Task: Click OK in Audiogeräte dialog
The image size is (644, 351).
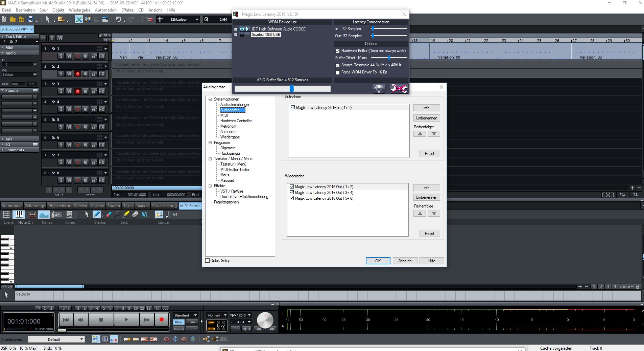Action: 378,261
